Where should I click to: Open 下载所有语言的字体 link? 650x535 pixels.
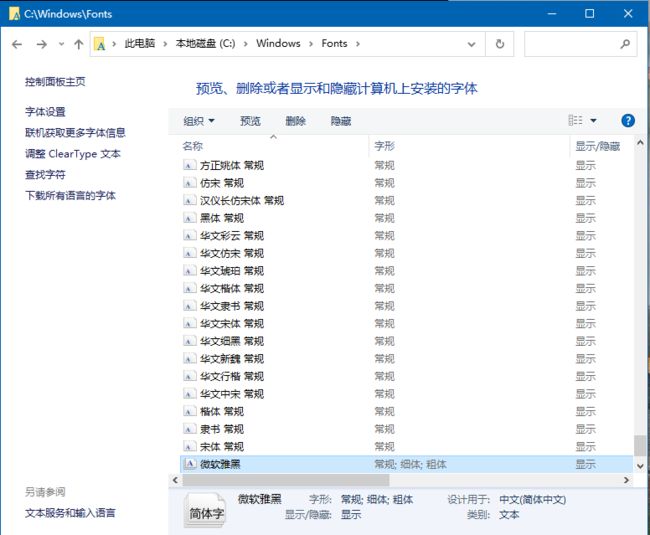tap(70, 195)
